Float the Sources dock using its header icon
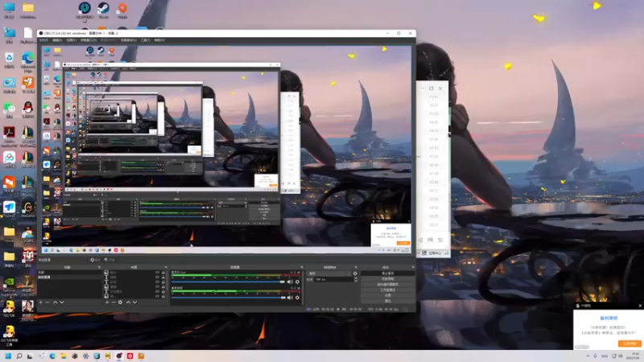This screenshot has width=644, height=362. pos(166,267)
